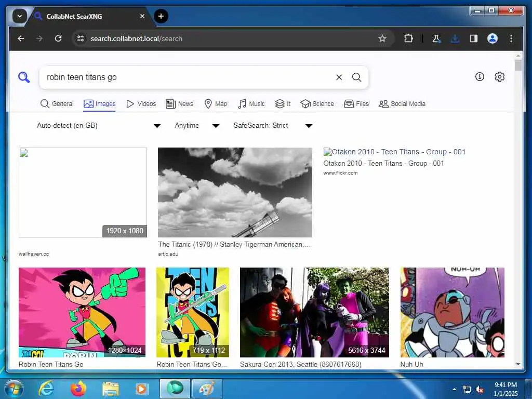Screen dimensions: 532x399
Task: Expand the SafeSearch: Strict dropdown
Action: 273,126
